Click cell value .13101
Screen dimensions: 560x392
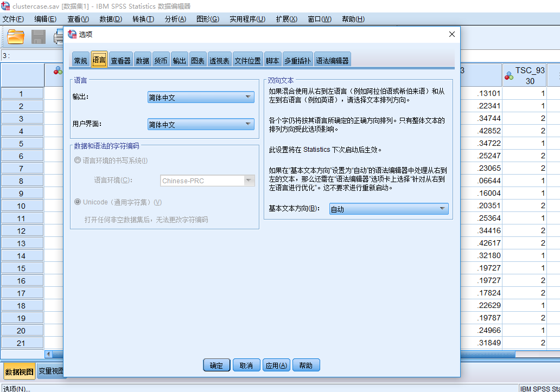pos(488,93)
